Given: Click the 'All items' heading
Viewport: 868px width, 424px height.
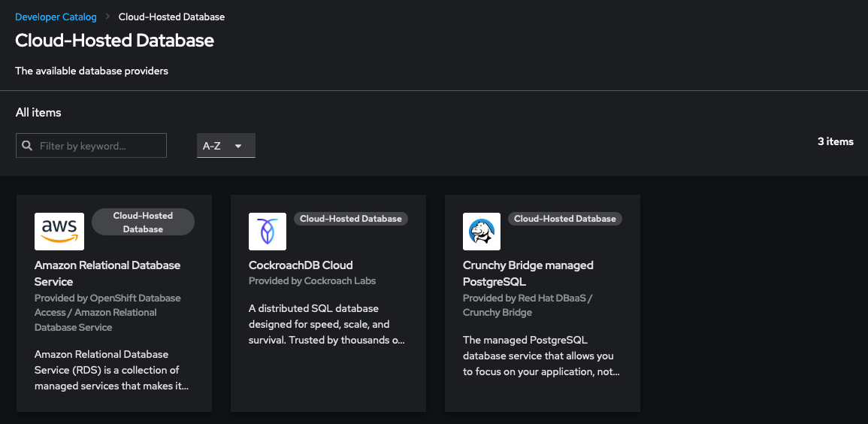Looking at the screenshot, I should coord(38,112).
